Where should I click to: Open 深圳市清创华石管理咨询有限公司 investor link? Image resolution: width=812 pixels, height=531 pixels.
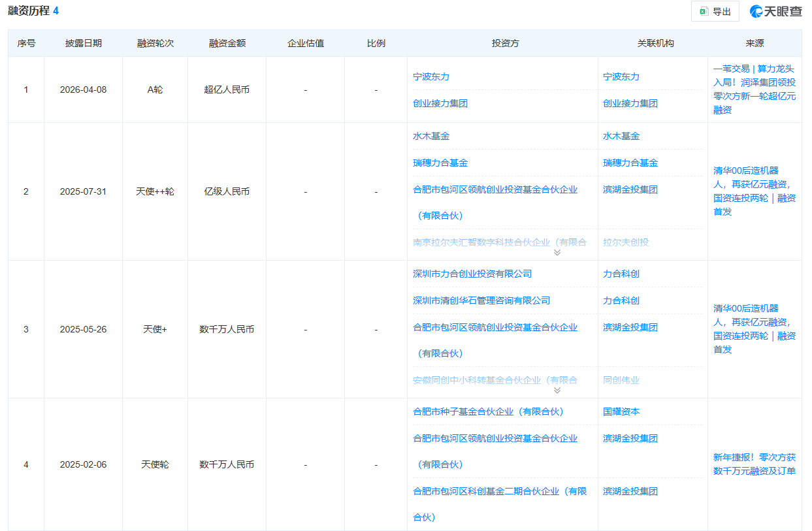point(481,300)
